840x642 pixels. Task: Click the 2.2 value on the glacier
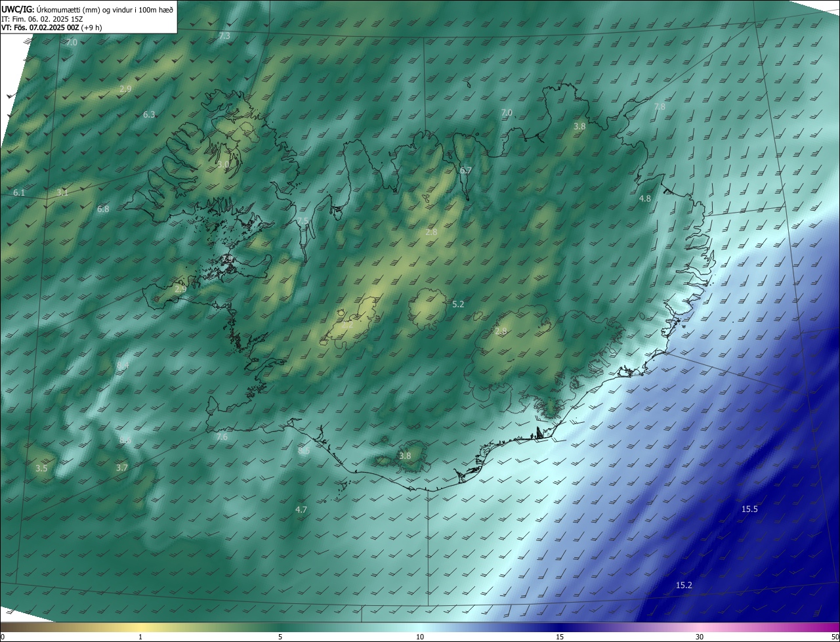[348, 324]
